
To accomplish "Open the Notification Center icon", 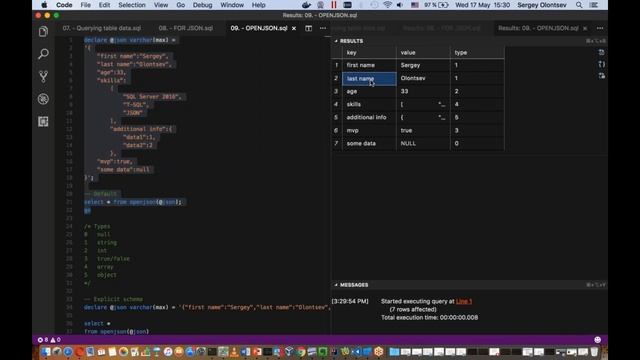I will point(594,5).
